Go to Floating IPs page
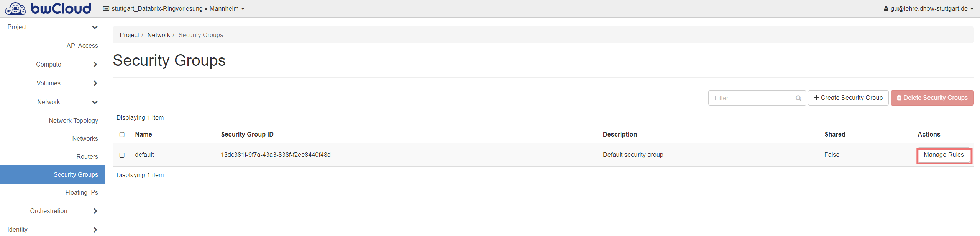The width and height of the screenshot is (980, 236). point(81,192)
